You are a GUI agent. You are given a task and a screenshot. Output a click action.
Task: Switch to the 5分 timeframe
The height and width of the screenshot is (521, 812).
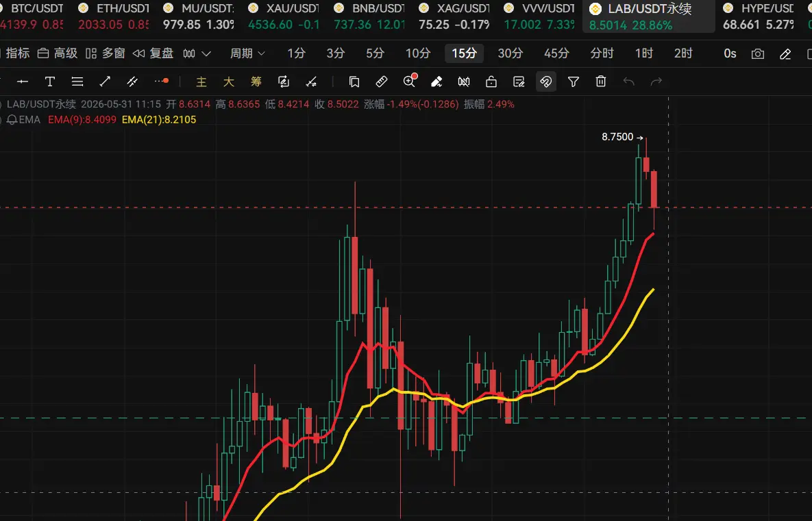click(x=375, y=53)
